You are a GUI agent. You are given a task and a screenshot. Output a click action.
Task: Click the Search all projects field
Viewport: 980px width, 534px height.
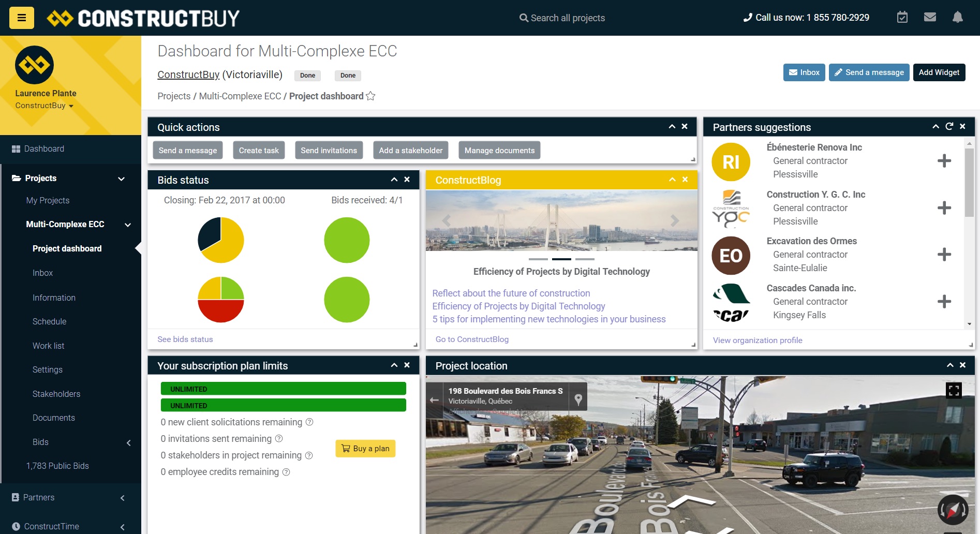click(x=562, y=18)
